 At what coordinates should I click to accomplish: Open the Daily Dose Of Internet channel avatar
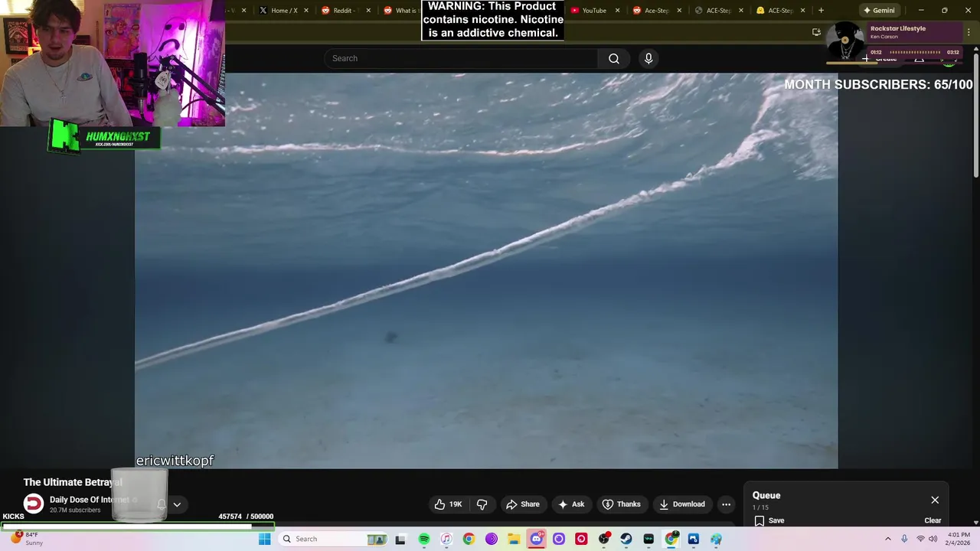coord(34,504)
